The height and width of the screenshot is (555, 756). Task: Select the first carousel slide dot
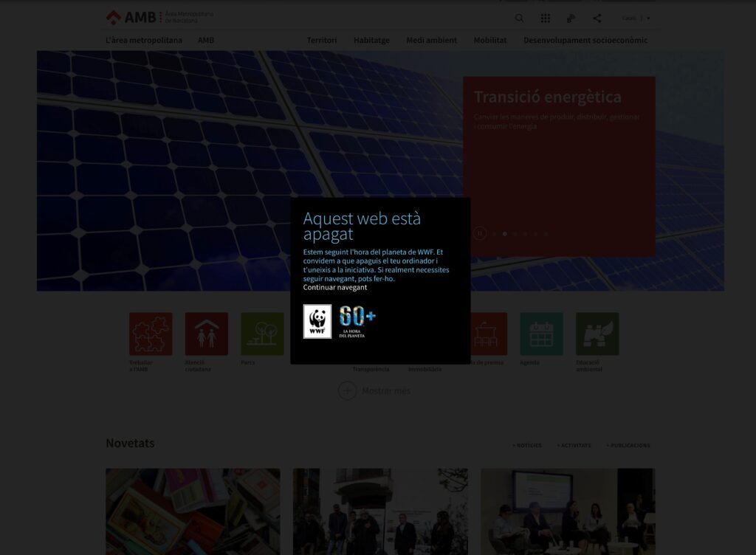tap(494, 233)
